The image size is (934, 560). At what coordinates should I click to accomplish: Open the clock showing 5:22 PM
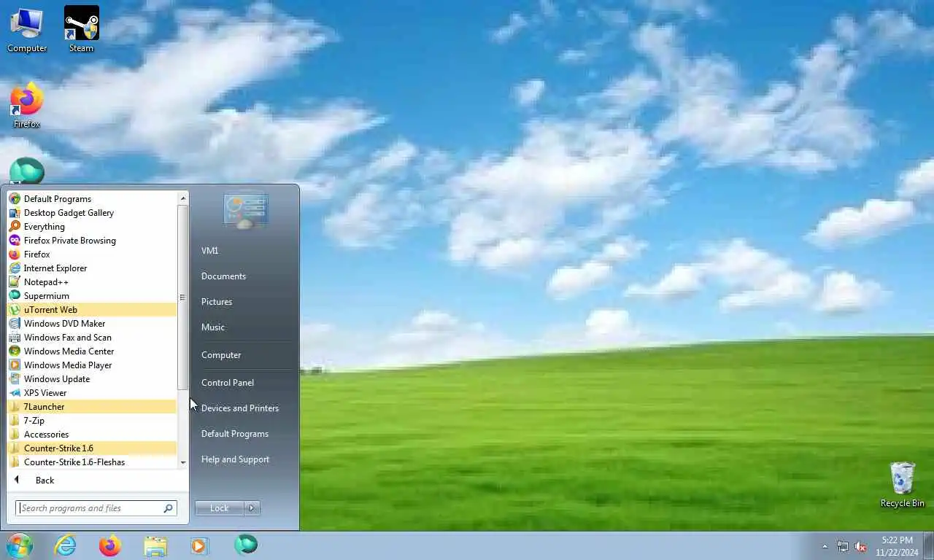(x=897, y=546)
